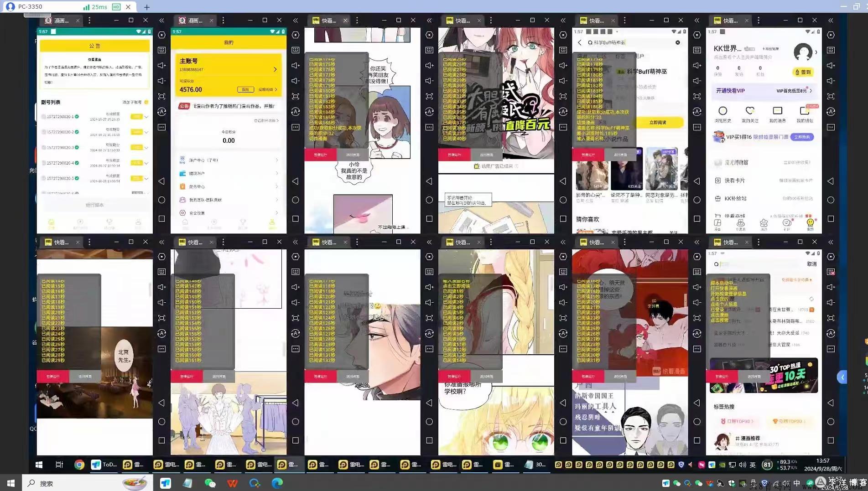Tap red pause button in 你还笑 comic window
868x491 pixels.
[320, 155]
